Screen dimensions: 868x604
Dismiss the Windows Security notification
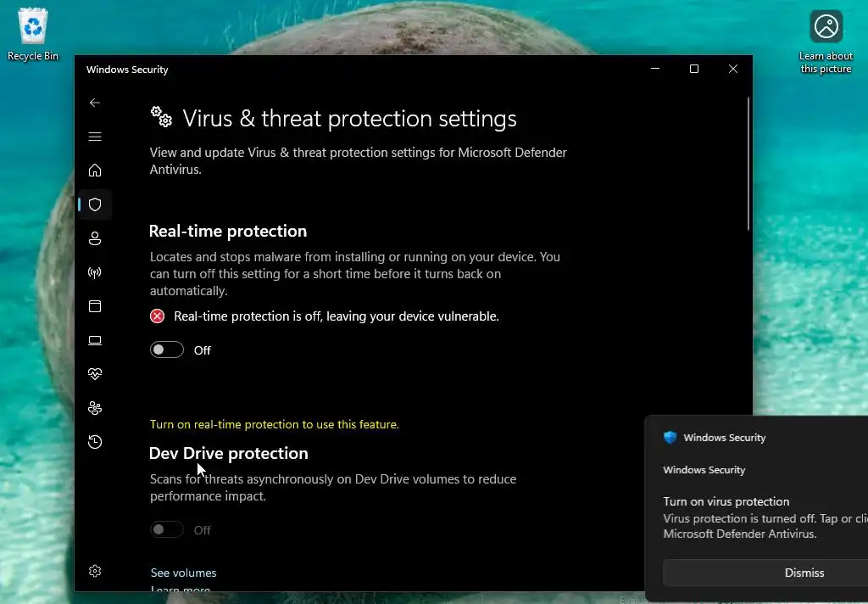pos(804,573)
